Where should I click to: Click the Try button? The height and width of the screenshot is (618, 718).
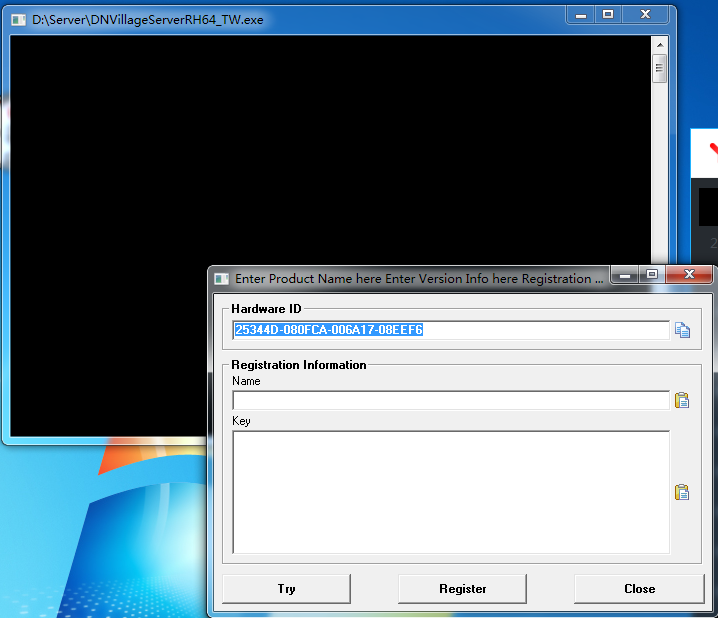coord(287,589)
